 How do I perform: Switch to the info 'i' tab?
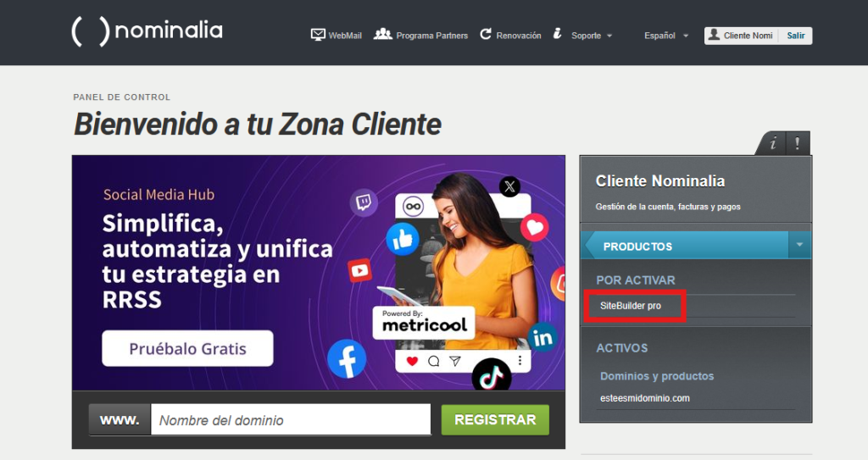click(771, 144)
